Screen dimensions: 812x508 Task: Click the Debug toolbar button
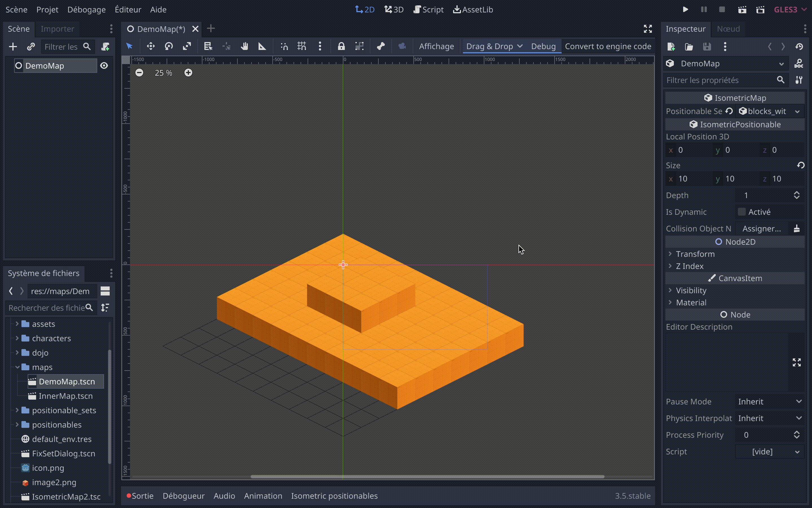pyautogui.click(x=543, y=46)
